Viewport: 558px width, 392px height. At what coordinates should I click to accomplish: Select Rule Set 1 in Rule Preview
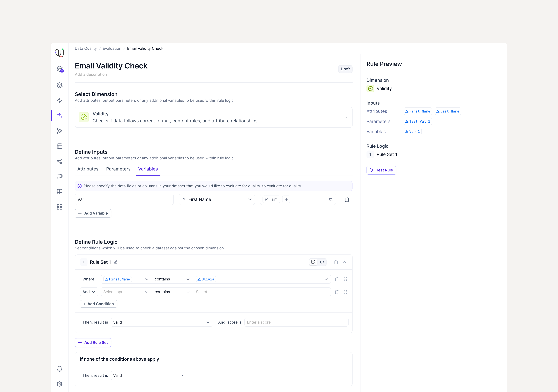[382, 154]
